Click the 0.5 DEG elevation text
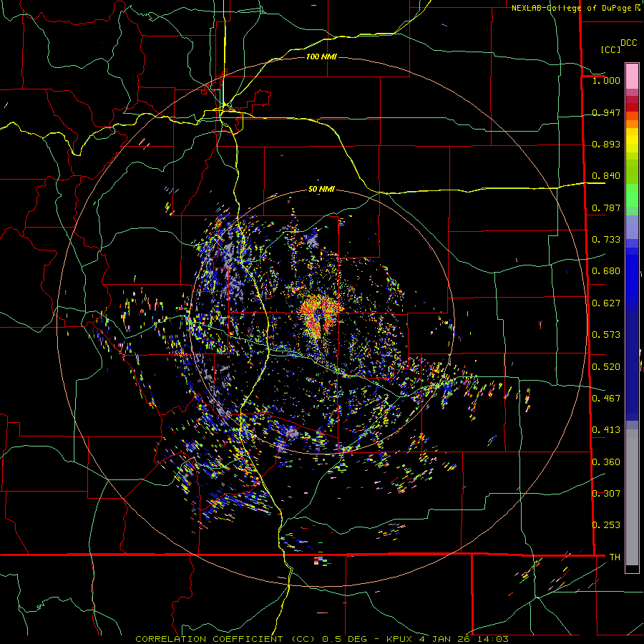 [343, 639]
